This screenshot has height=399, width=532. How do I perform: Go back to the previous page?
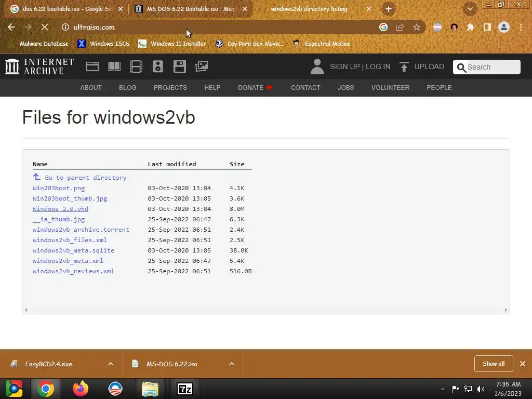click(11, 27)
